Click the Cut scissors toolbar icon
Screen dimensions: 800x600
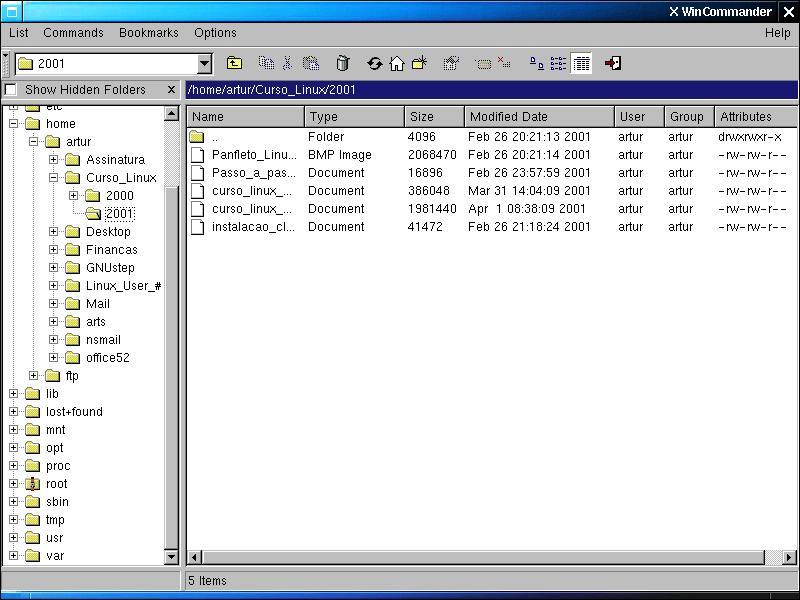coord(288,63)
